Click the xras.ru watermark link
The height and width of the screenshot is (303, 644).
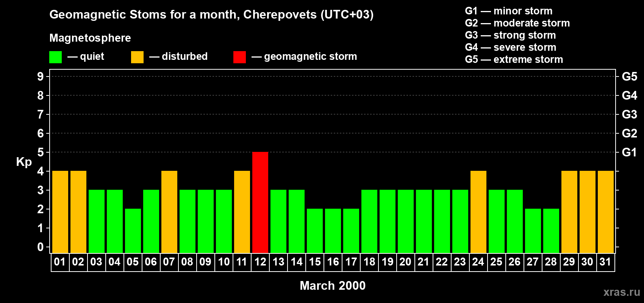621,292
